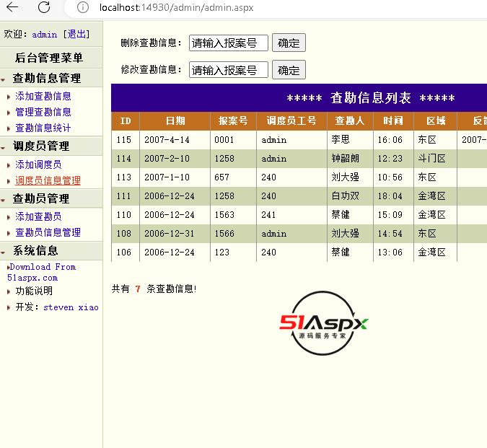Screen dimensions: 487x448
Task: Reload the page with refresh icon
Action: 44,8
